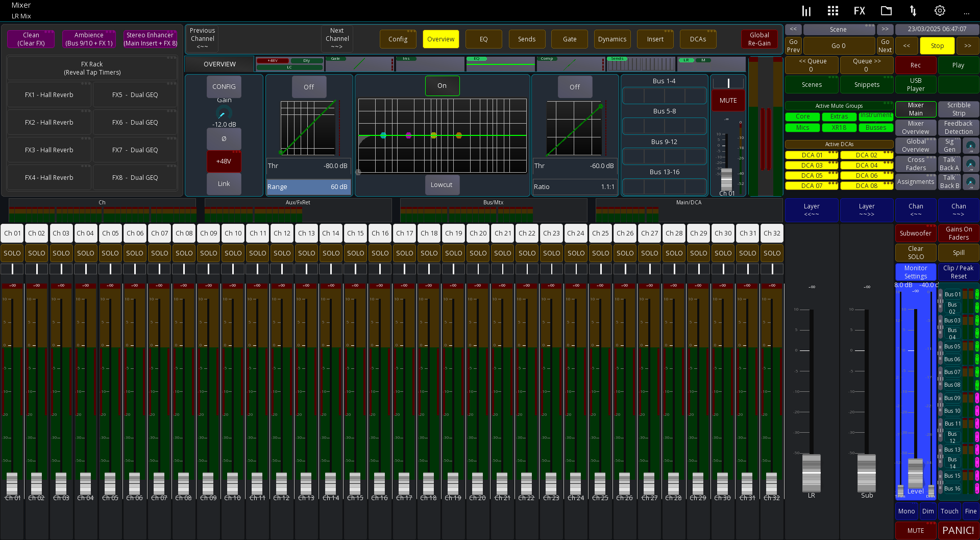This screenshot has width=980, height=540.
Task: Open the DCAs tab
Action: (698, 39)
